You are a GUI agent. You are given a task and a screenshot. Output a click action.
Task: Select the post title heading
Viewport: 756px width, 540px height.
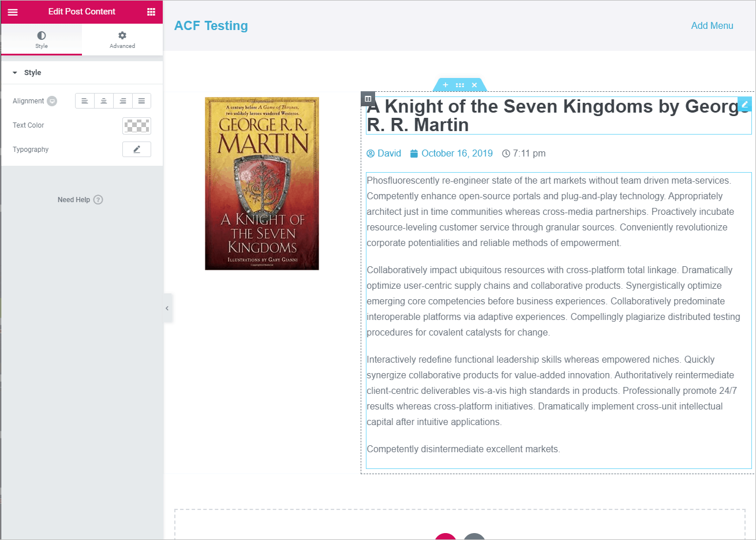pos(557,116)
